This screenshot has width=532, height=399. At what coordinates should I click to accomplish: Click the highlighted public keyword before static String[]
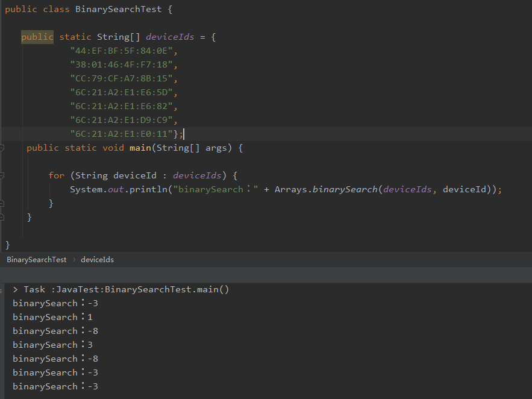click(x=37, y=37)
